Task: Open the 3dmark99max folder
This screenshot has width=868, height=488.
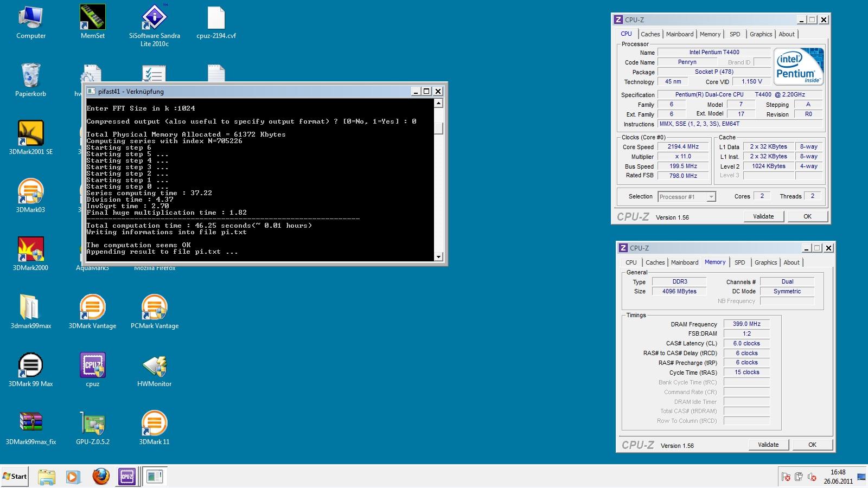Action: [31, 312]
